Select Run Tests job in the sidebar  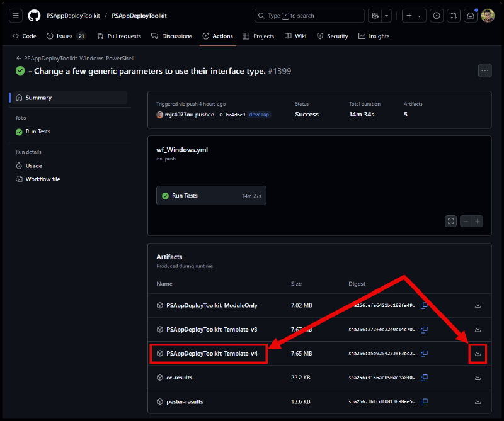tap(38, 132)
